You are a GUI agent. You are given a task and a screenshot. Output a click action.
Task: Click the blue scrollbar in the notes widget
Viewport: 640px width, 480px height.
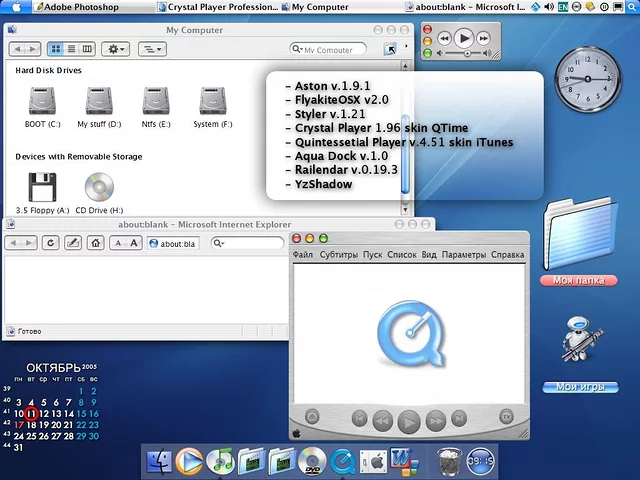405,155
